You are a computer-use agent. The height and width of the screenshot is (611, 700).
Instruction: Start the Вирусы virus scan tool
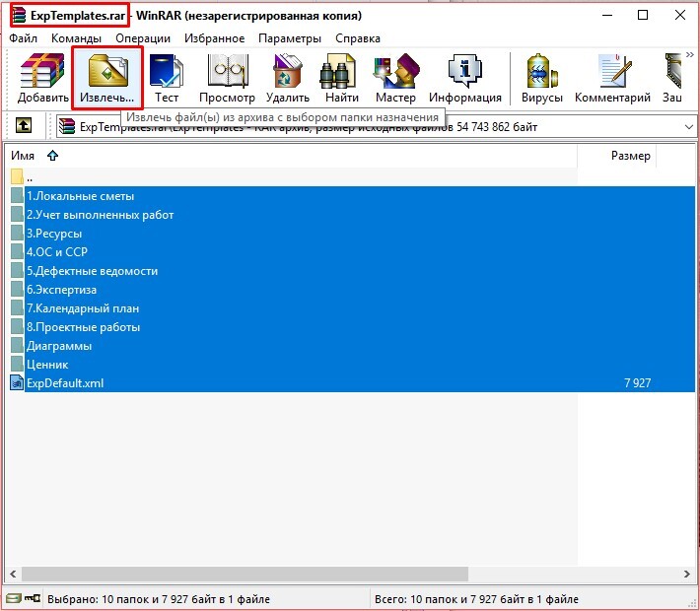[541, 78]
